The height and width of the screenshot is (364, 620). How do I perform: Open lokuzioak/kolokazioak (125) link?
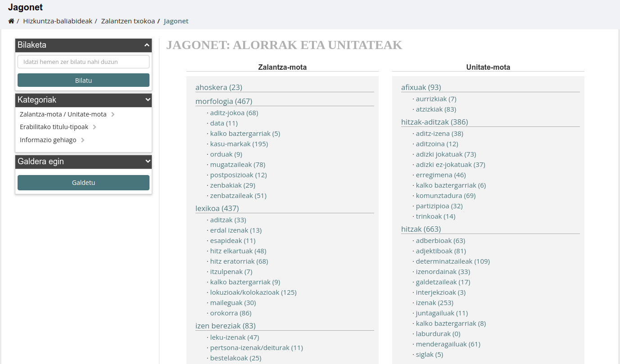[x=253, y=292]
